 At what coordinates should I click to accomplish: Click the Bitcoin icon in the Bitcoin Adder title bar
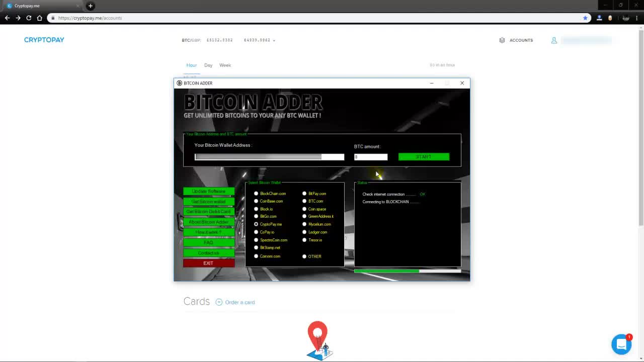pyautogui.click(x=180, y=83)
